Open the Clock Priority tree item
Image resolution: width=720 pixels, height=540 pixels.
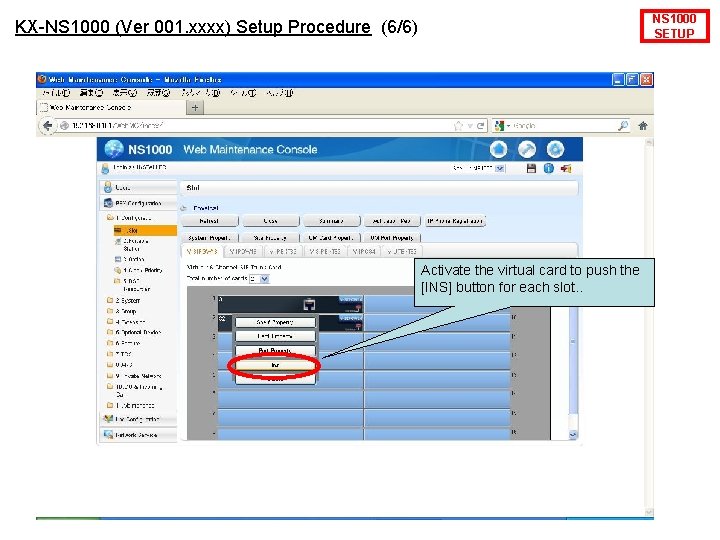[x=138, y=270]
